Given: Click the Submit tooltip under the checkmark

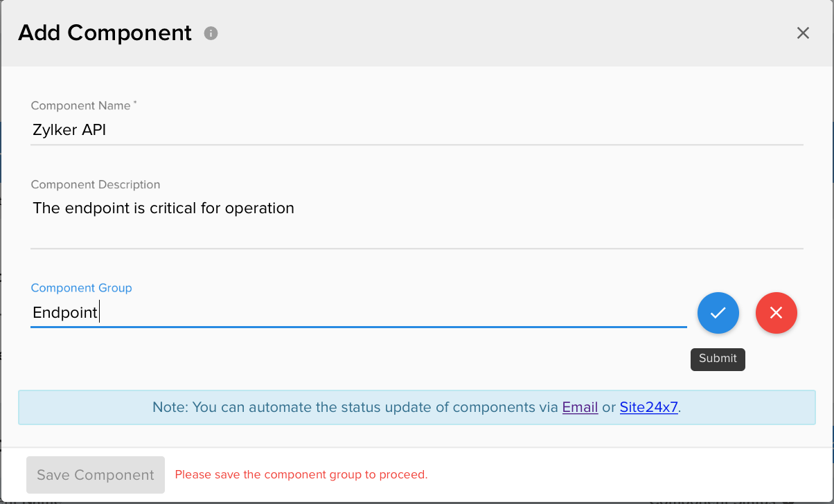Looking at the screenshot, I should (x=718, y=359).
